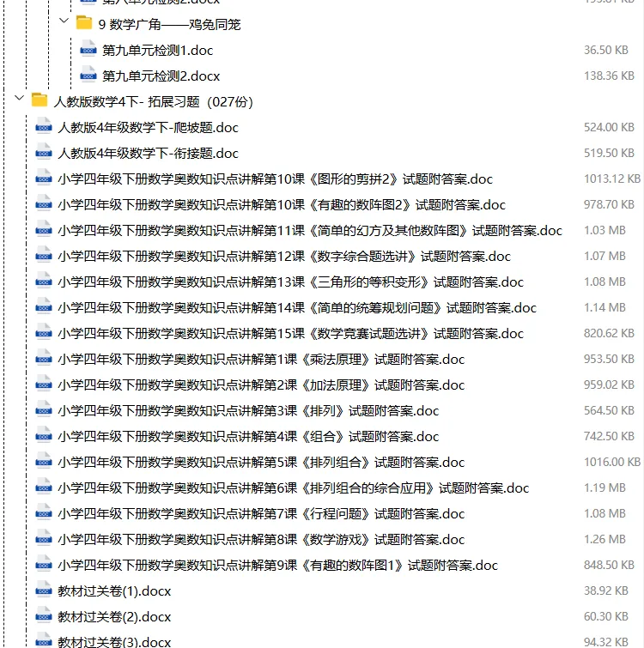Click the file icon for 第12课《数字综合题选讲》
This screenshot has height=648, width=644.
pos(44,254)
